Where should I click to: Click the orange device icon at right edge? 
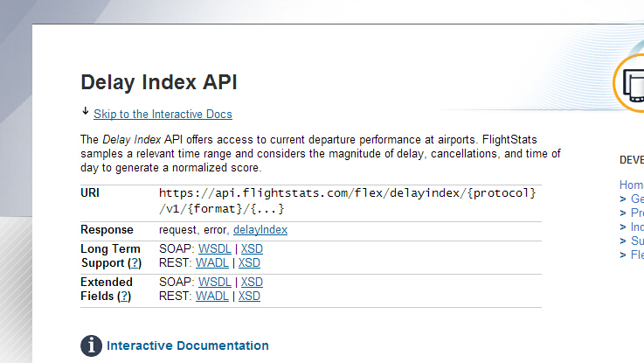[x=629, y=83]
